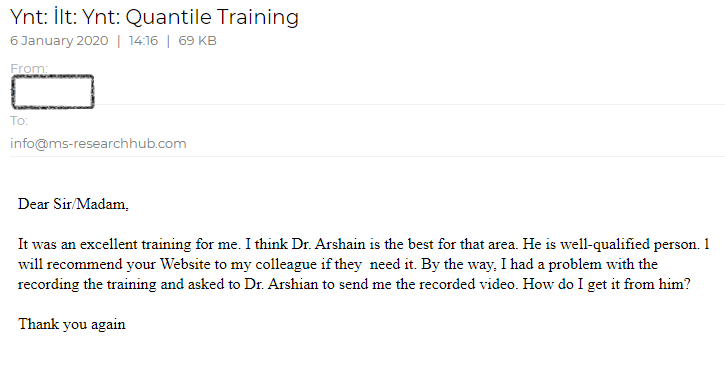This screenshot has width=725, height=373.
Task: Click the '6 January 2020' date
Action: click(x=59, y=41)
